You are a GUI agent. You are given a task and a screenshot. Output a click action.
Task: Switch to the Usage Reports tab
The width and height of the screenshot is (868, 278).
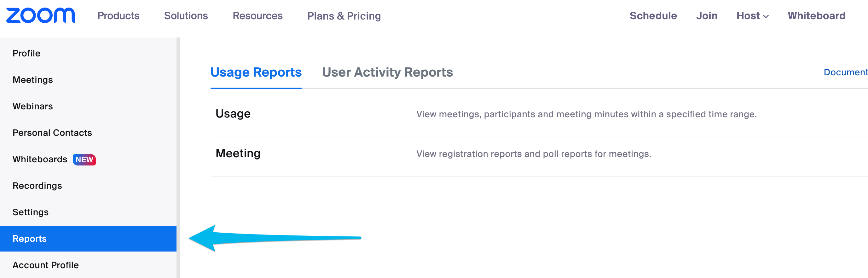256,72
